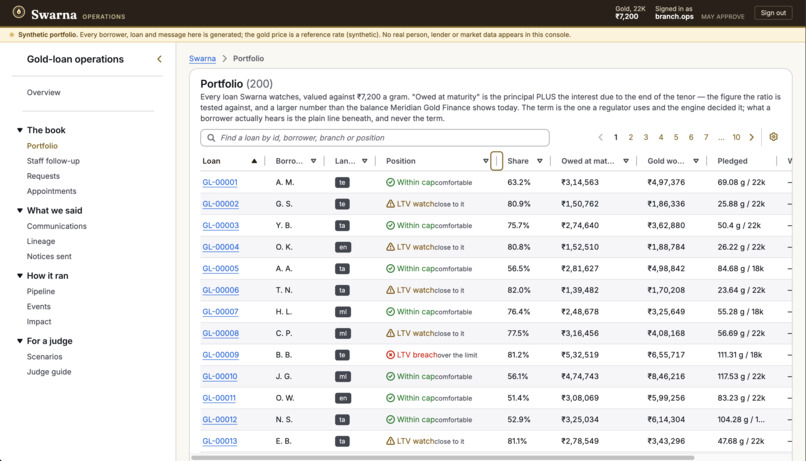Click 'ml' language badge for GL-00007
Screen dimensions: 806x461
[342, 312]
